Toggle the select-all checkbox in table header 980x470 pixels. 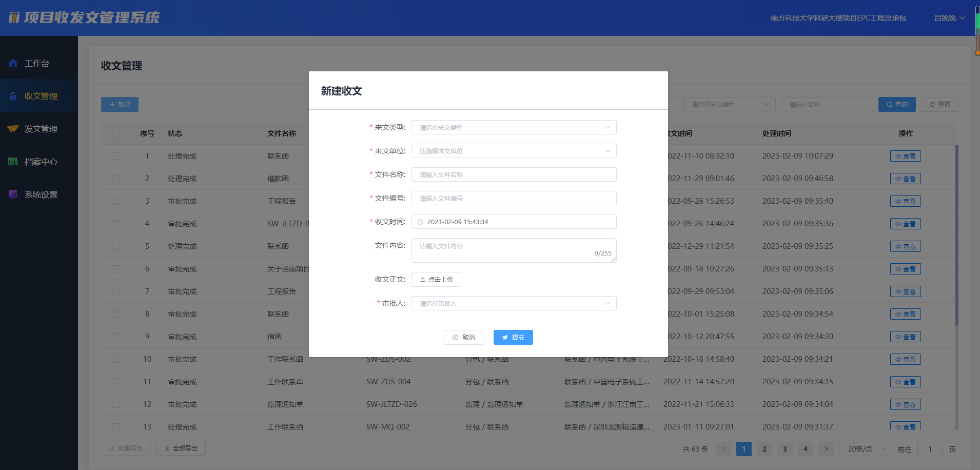pos(116,133)
